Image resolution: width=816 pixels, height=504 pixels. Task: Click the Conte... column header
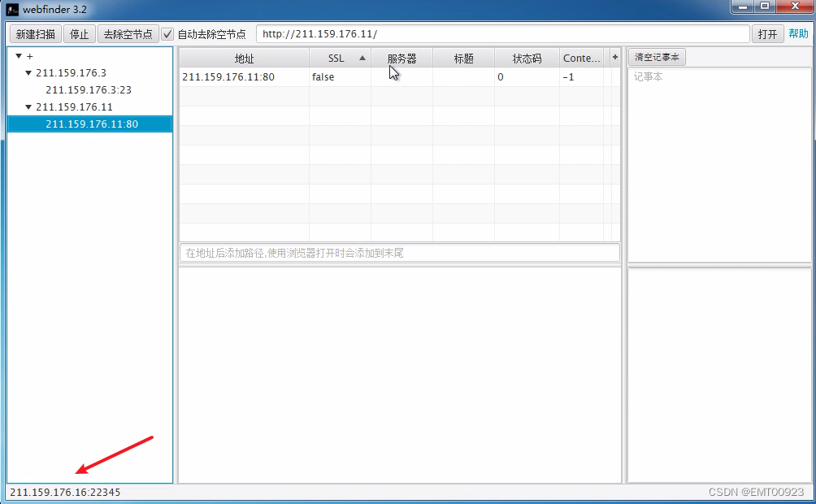point(581,58)
